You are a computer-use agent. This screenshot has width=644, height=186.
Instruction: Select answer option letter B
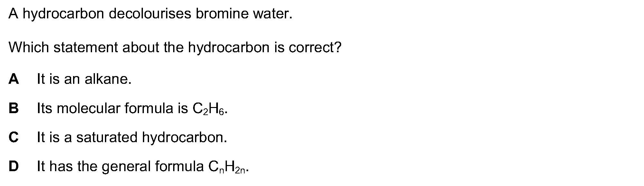14,108
